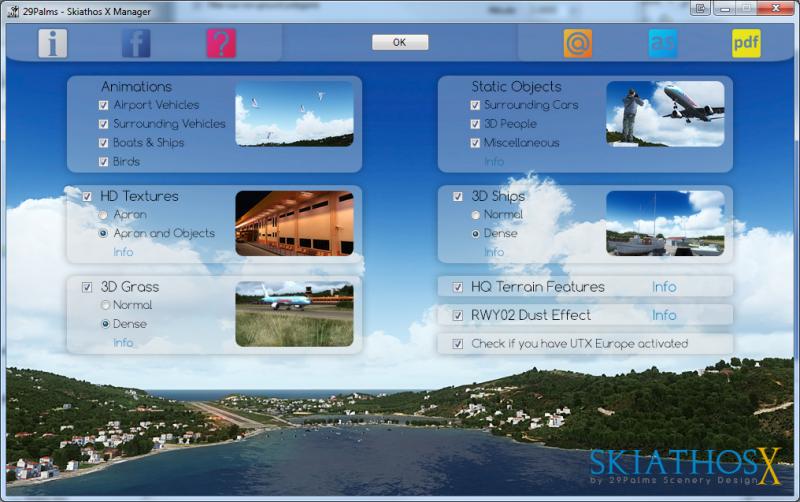Toggle the Airport Vehicles checkbox

point(104,105)
